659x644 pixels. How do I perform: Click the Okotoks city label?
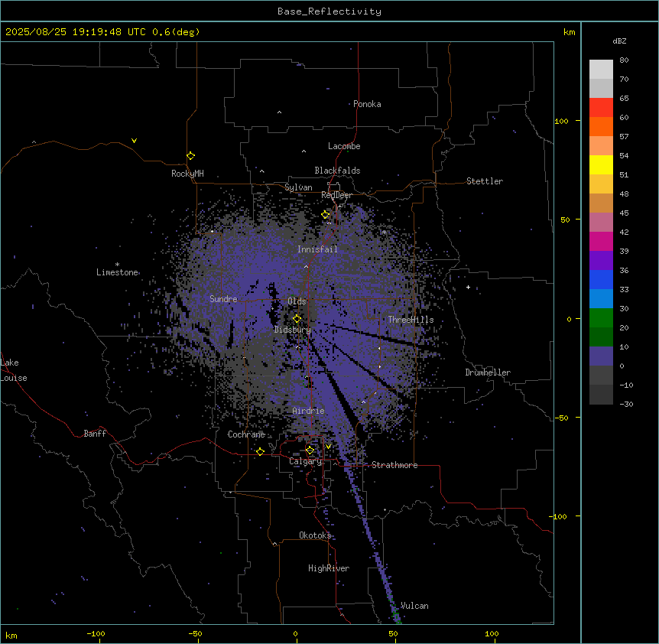pos(315,535)
